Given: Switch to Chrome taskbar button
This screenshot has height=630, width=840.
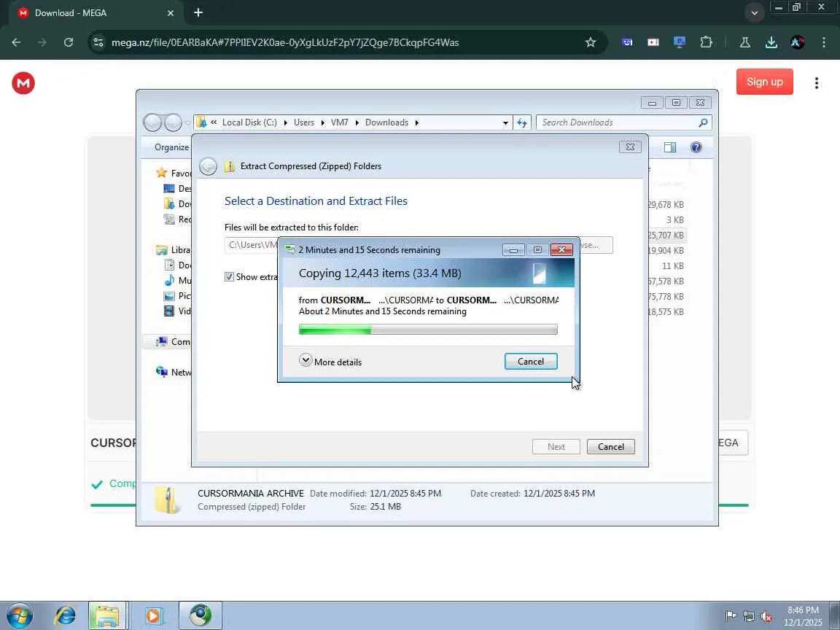Looking at the screenshot, I should [x=201, y=616].
